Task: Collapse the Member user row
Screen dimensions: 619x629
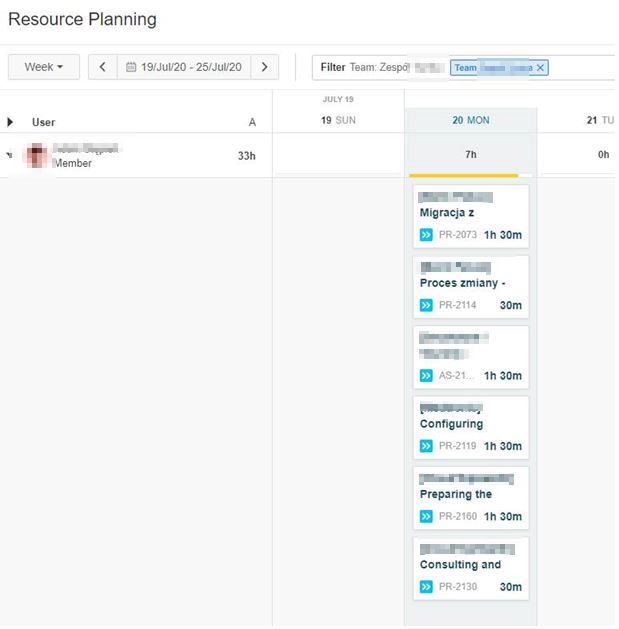Action: (10, 156)
